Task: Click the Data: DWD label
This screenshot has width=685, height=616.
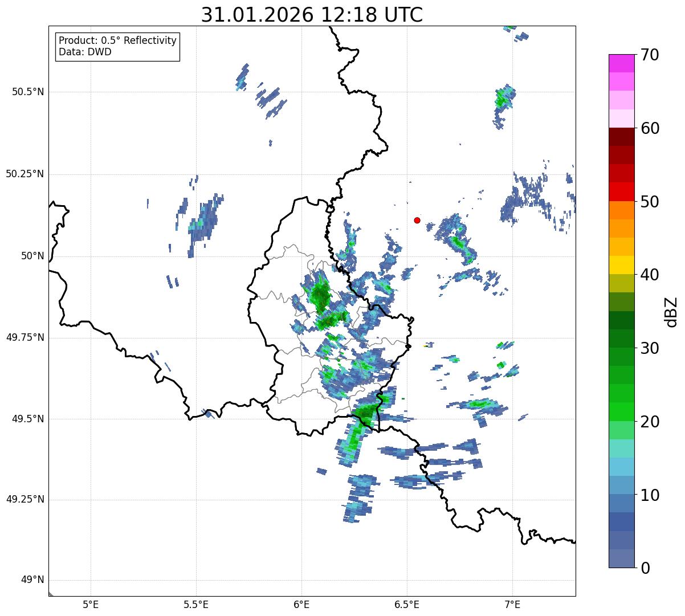Action: [85, 52]
